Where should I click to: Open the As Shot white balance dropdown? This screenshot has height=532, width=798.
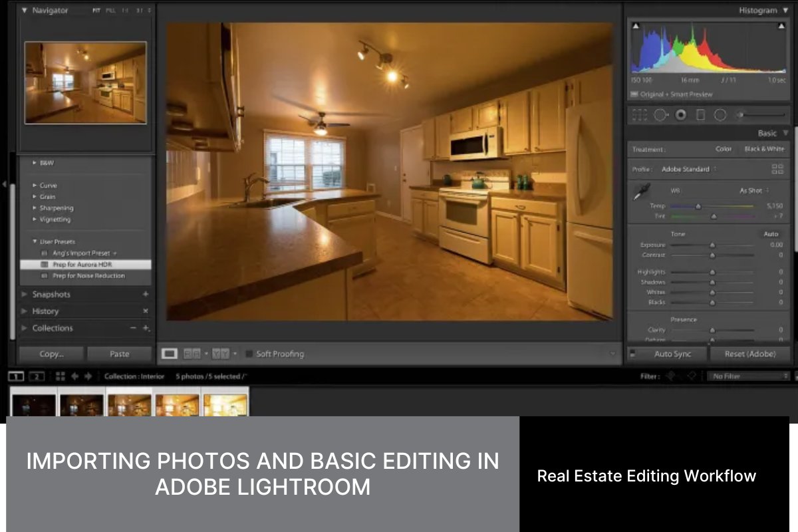(x=754, y=190)
